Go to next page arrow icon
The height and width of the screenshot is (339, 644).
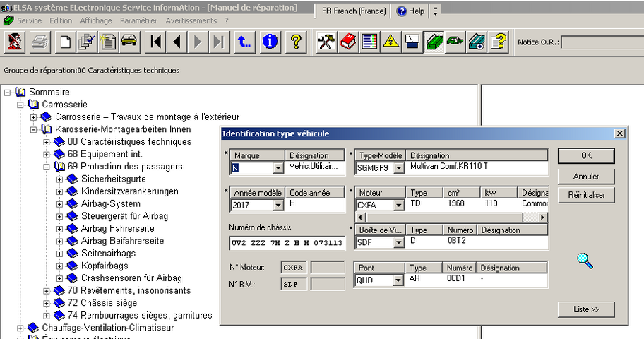click(x=198, y=42)
